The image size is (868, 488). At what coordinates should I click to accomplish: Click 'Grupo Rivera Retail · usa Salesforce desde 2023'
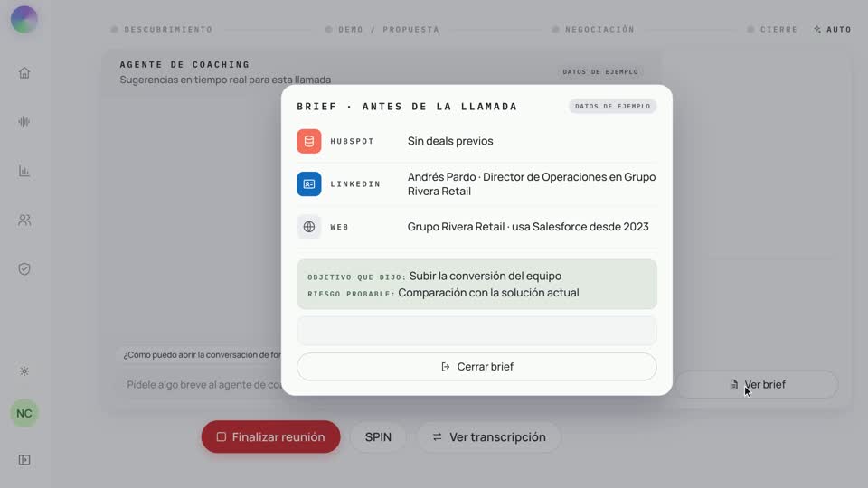528,227
